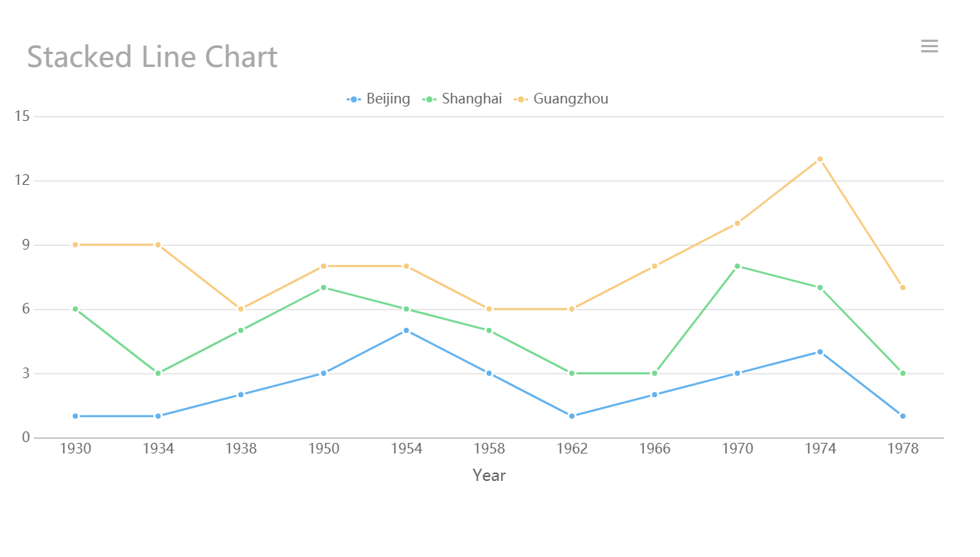Viewport: 980px width, 557px height.
Task: Open the chart hamburger context menu
Action: click(929, 46)
